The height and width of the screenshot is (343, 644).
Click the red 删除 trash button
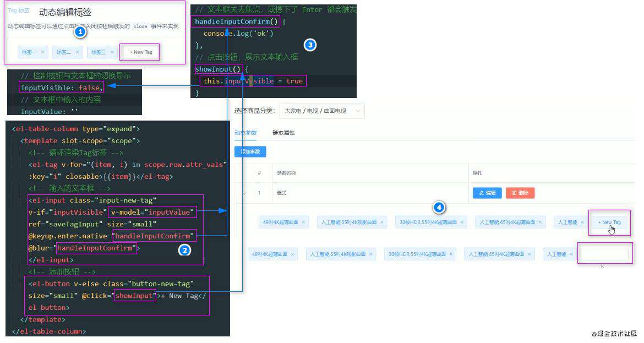pos(520,193)
